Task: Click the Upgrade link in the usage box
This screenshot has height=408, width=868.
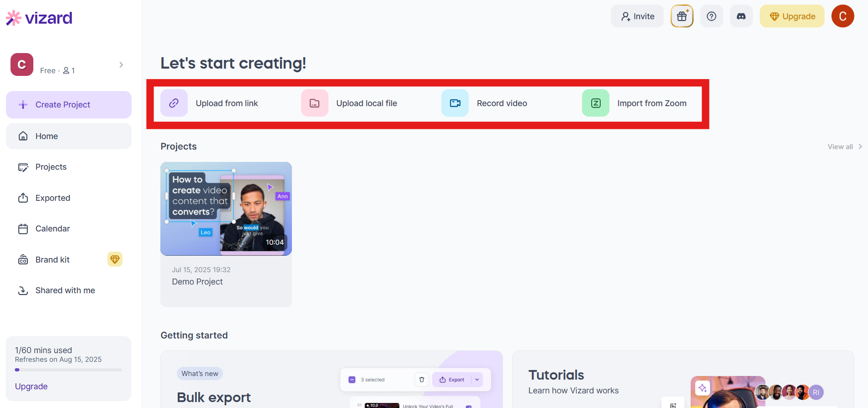Action: click(31, 387)
